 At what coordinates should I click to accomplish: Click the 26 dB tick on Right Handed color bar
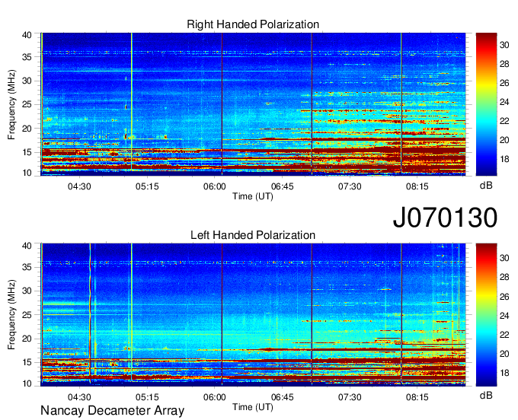(504, 83)
